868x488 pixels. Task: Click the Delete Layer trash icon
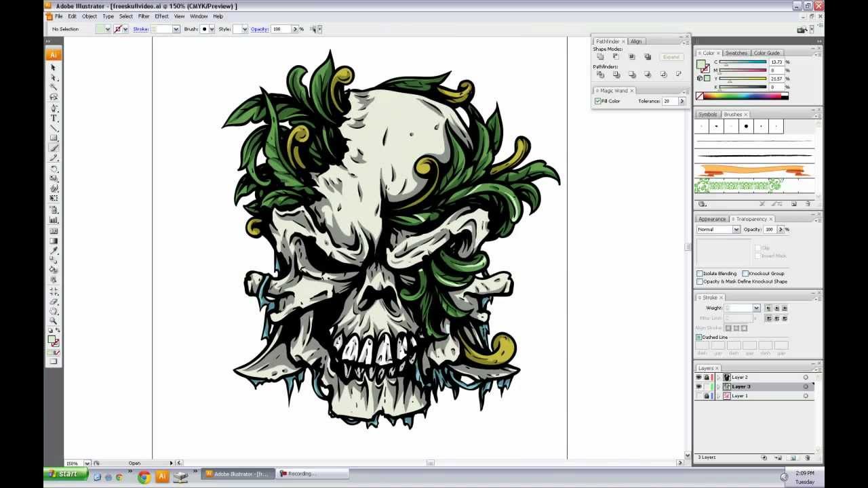pyautogui.click(x=808, y=457)
